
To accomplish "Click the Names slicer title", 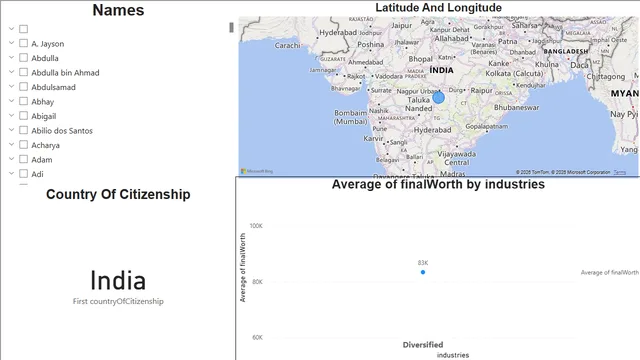I will click(118, 10).
